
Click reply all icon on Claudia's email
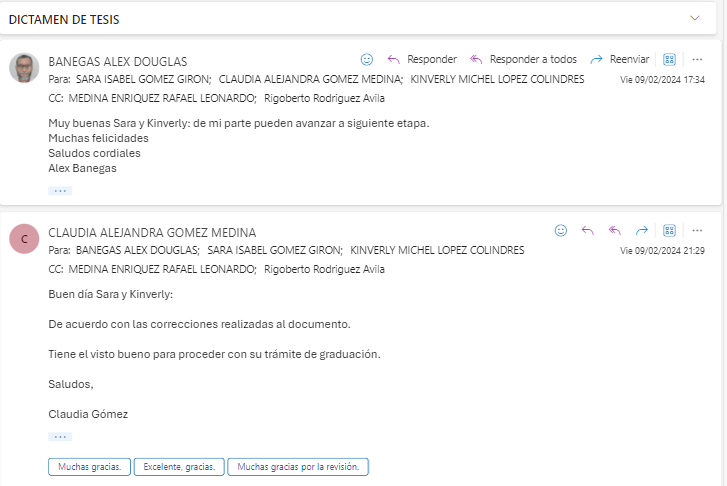[x=615, y=230]
